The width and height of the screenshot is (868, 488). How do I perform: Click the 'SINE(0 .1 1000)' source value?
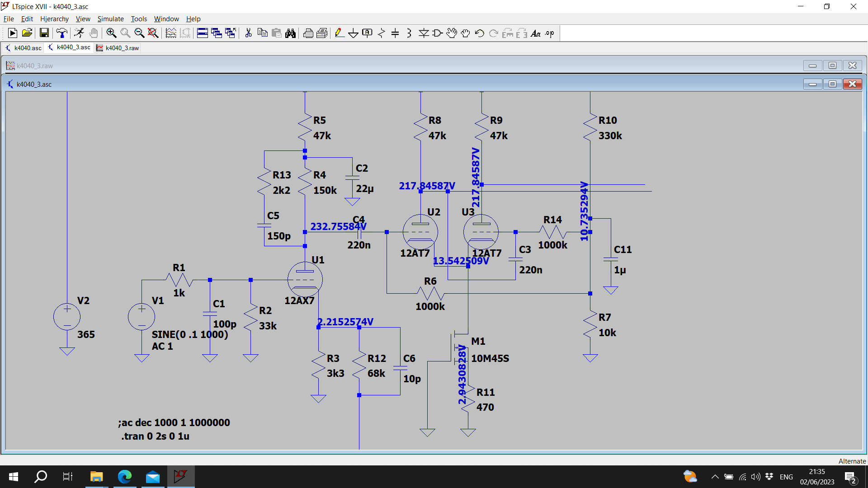190,334
